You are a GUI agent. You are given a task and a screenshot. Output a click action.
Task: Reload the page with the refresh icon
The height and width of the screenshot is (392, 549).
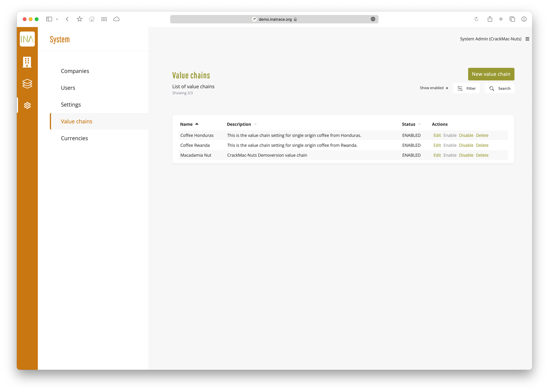click(x=476, y=19)
